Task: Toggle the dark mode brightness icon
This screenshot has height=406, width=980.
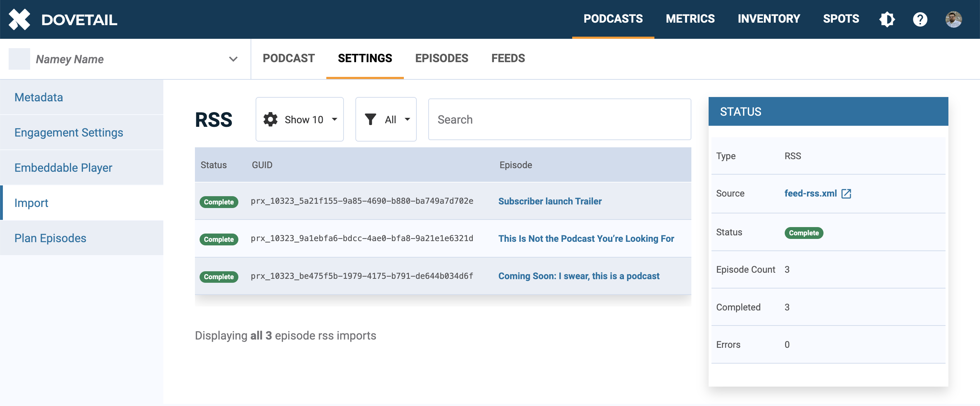Action: coord(887,19)
